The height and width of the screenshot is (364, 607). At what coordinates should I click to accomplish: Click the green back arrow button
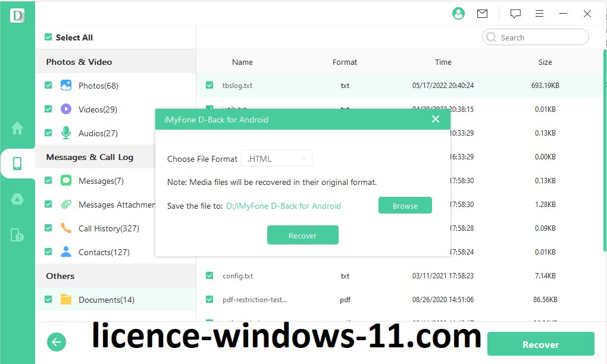click(57, 342)
